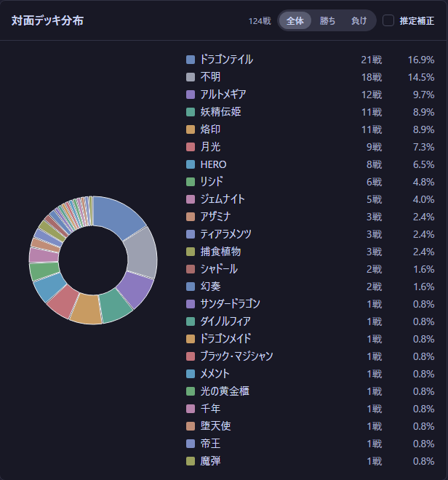Select the 全体 tab
Image resolution: width=448 pixels, height=480 pixels.
click(x=295, y=21)
